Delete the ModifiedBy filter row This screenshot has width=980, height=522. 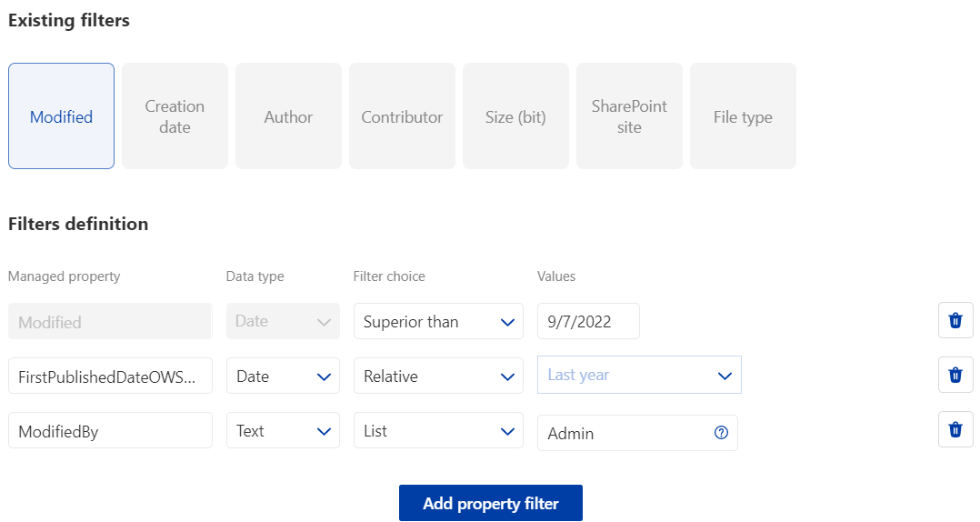[955, 429]
